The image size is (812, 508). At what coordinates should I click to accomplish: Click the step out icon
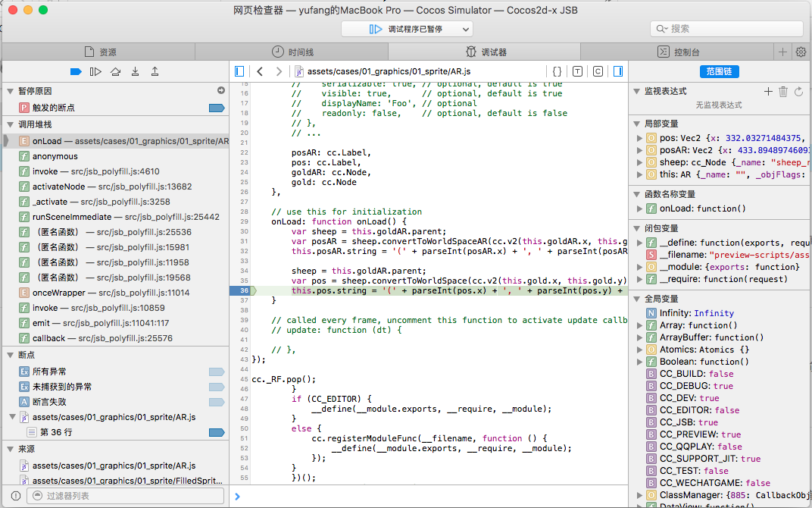click(155, 71)
